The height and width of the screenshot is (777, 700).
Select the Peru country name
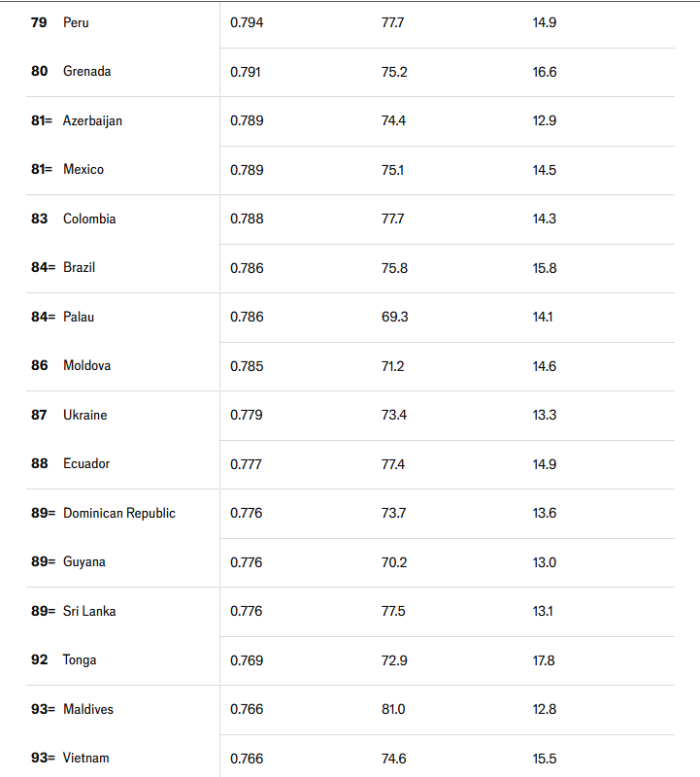[x=76, y=22]
